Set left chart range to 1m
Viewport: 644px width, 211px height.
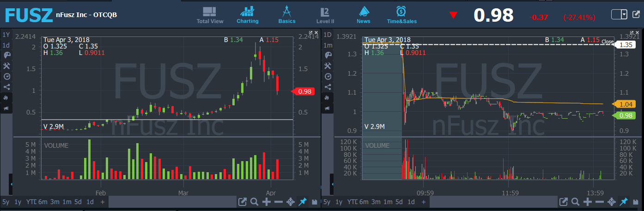pyautogui.click(x=67, y=202)
